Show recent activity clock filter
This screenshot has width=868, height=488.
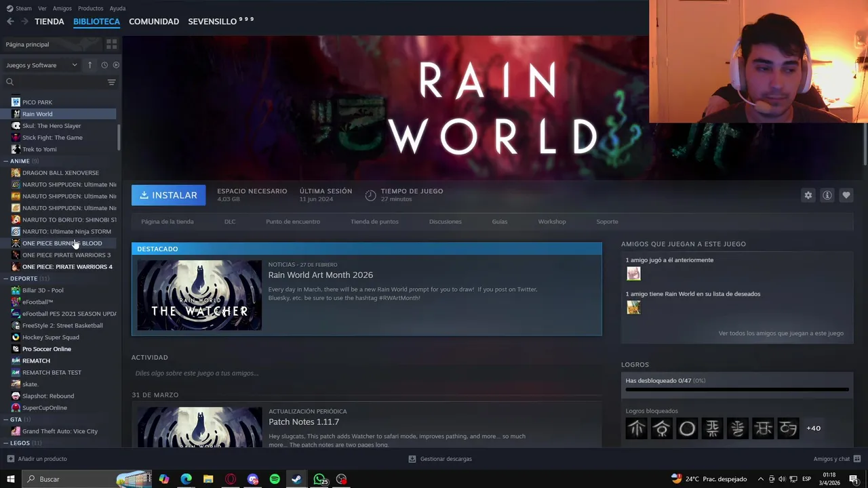(x=104, y=65)
